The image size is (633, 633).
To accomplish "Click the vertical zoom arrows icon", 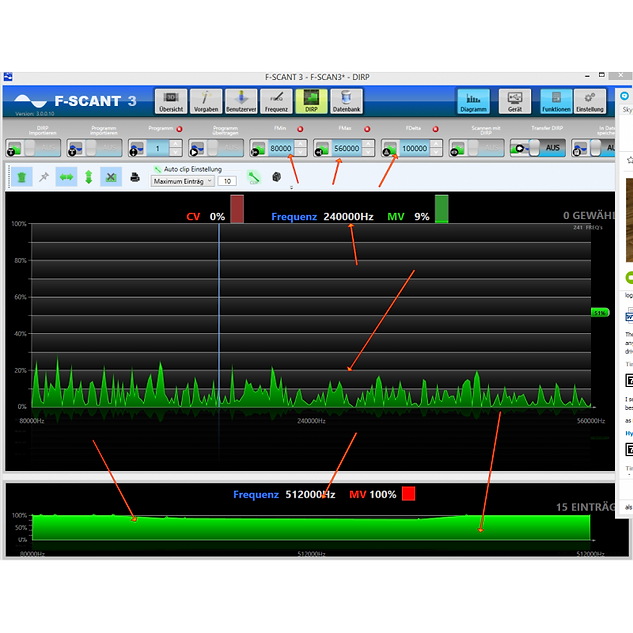I will pyautogui.click(x=89, y=177).
